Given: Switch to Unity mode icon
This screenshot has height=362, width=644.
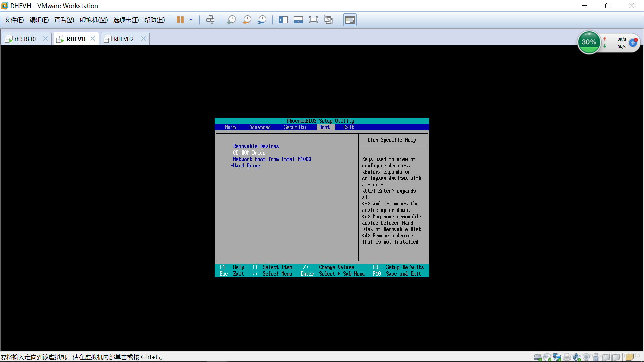Looking at the screenshot, I should [329, 20].
